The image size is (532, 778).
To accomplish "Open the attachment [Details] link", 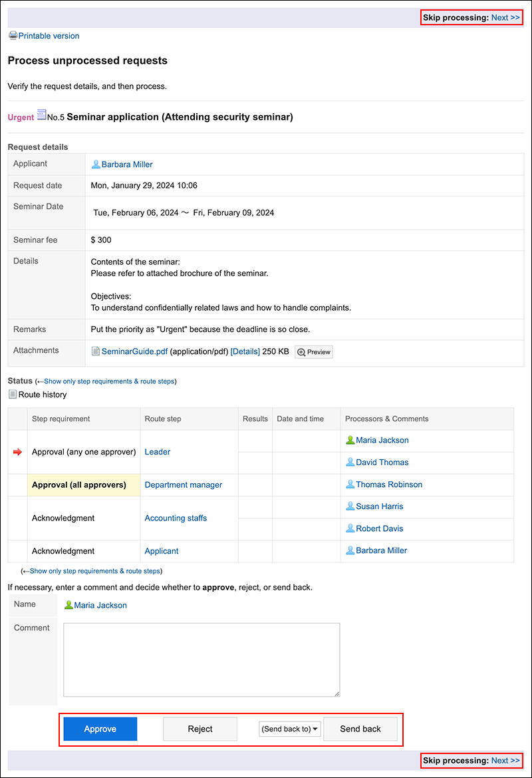I will [245, 351].
